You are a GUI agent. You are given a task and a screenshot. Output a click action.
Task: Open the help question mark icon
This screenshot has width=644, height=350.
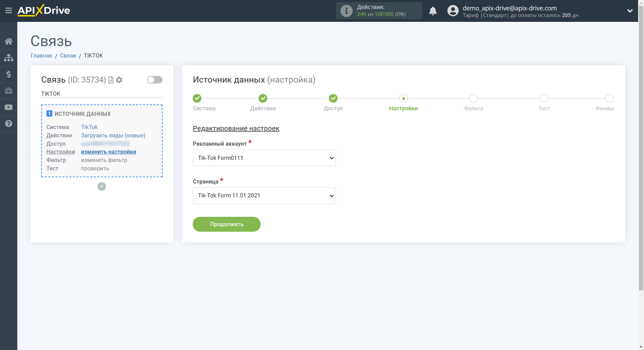coord(9,124)
